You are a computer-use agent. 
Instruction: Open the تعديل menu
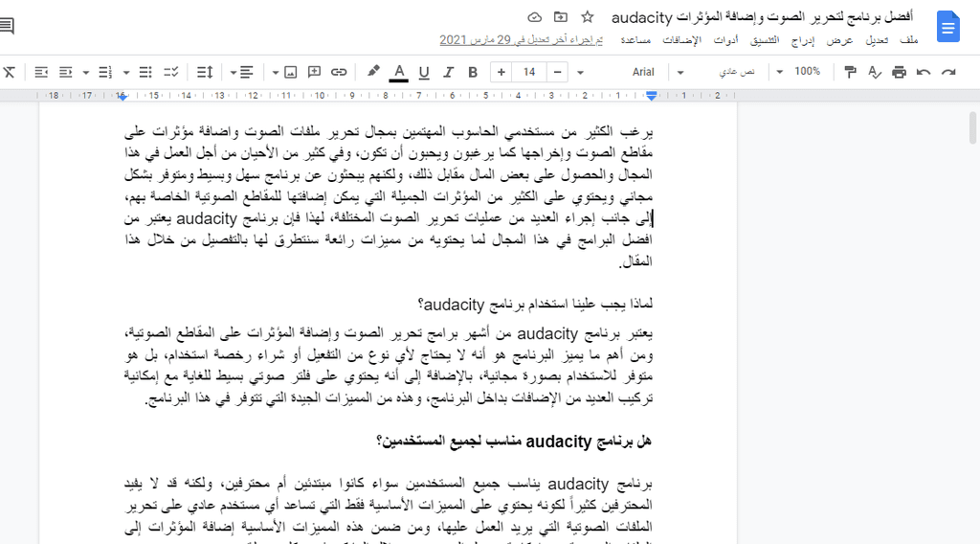(877, 40)
